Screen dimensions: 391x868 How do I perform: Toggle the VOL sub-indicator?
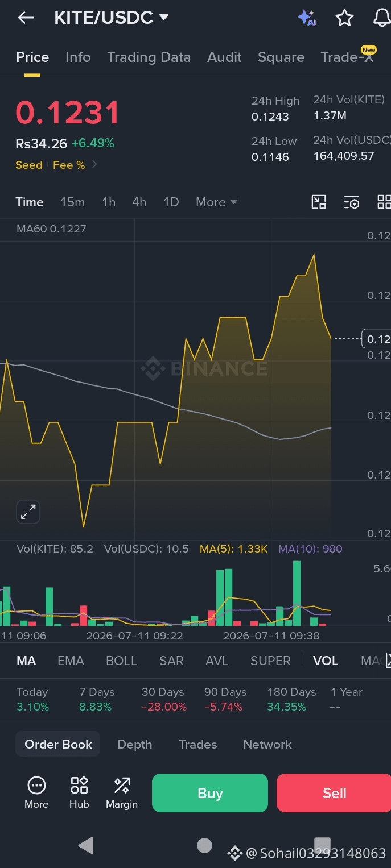point(326,661)
